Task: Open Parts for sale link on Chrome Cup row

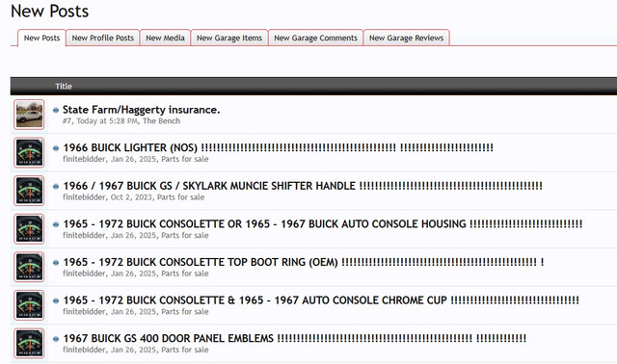Action: (185, 312)
